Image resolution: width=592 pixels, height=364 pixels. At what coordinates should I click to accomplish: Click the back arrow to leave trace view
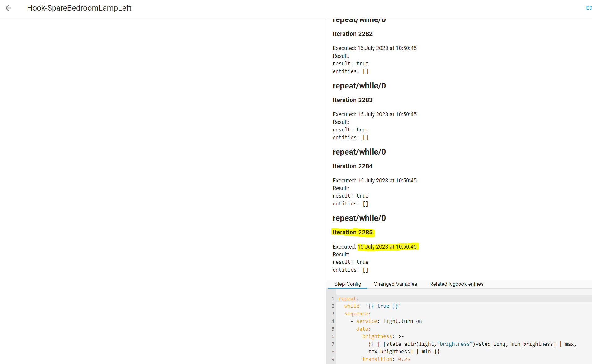[x=8, y=8]
